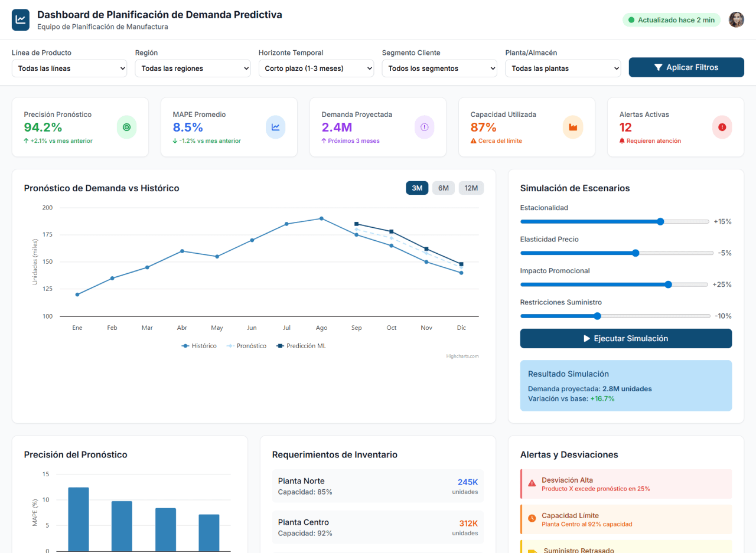Screen dimensions: 756x553
Task: Toggle the Histórico series in chart legend
Action: (199, 346)
